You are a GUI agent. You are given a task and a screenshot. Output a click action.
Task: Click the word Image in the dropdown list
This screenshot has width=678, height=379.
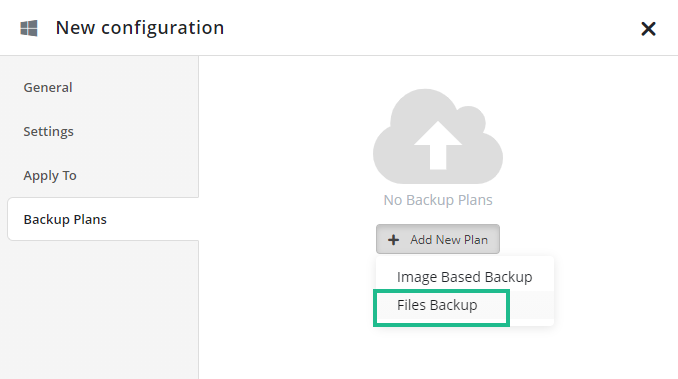417,277
